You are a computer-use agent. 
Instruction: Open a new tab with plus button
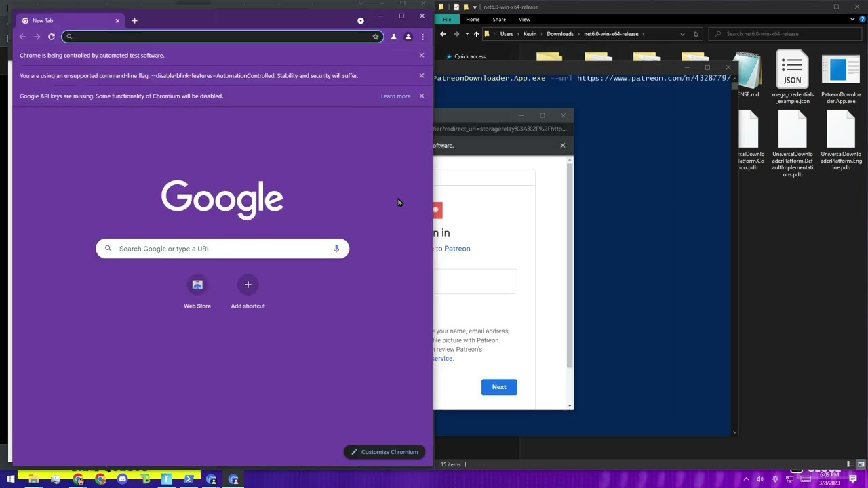pos(134,21)
